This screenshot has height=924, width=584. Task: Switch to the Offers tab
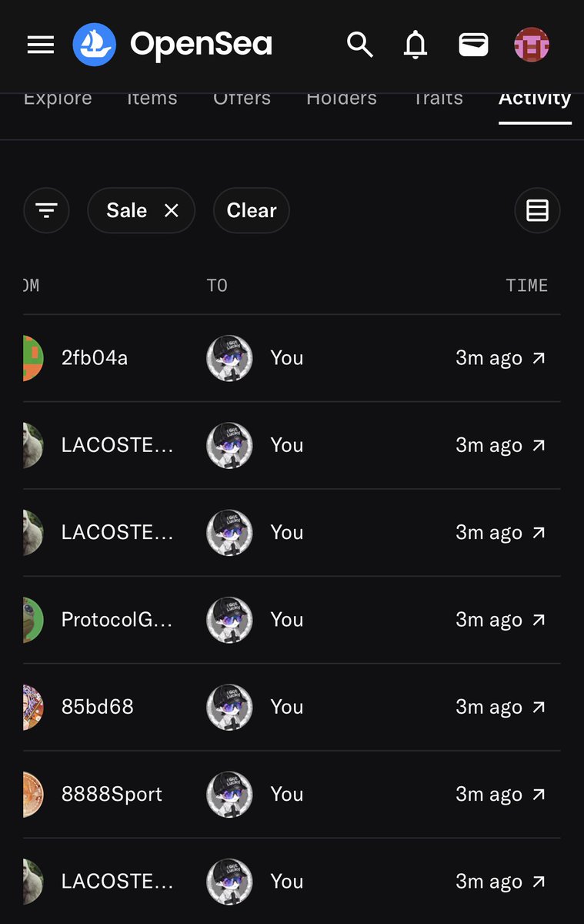(242, 99)
